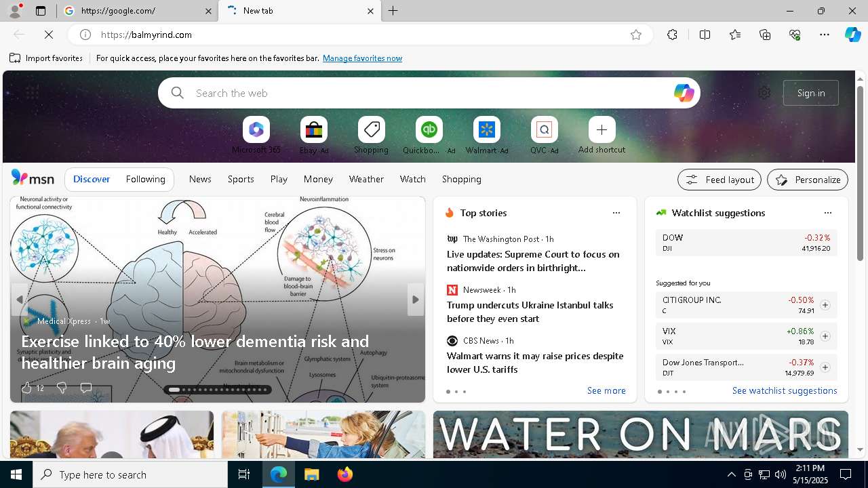Add this page to favorites star
The image size is (868, 488).
pyautogui.click(x=636, y=35)
